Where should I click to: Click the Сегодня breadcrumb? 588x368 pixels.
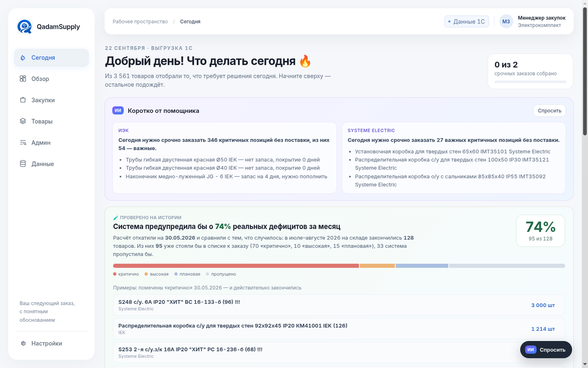pos(190,22)
